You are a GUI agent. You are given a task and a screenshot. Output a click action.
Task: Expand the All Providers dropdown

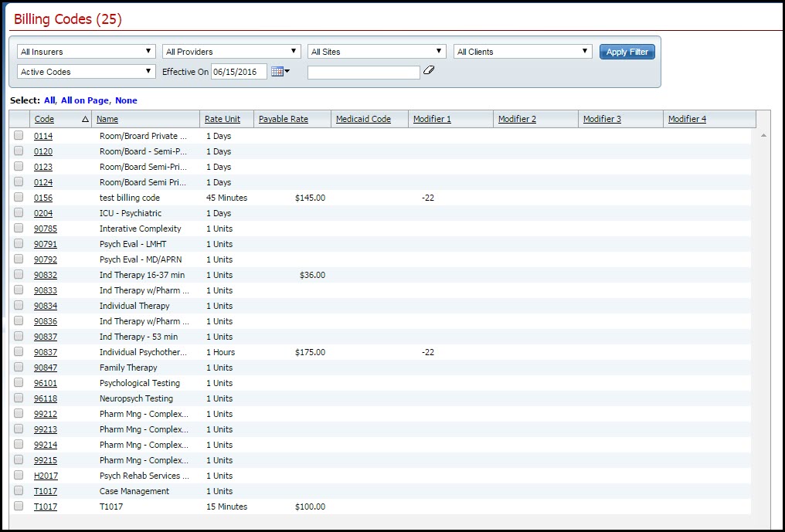coord(232,52)
